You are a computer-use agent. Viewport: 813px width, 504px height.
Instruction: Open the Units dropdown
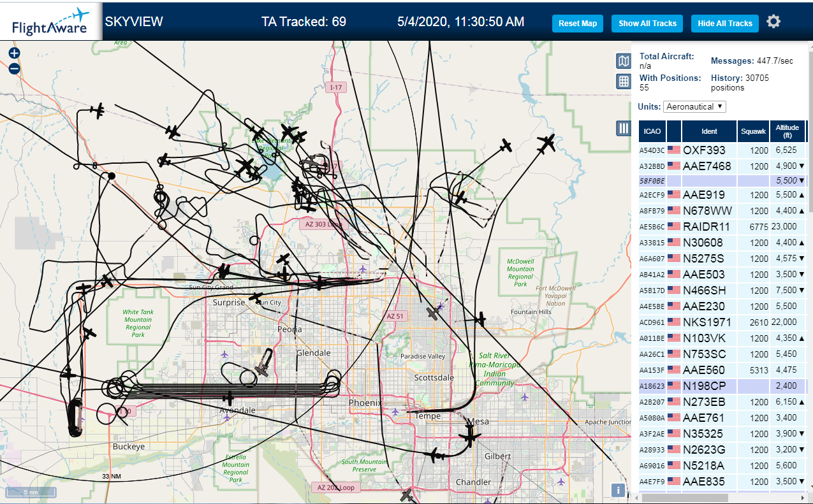[694, 106]
